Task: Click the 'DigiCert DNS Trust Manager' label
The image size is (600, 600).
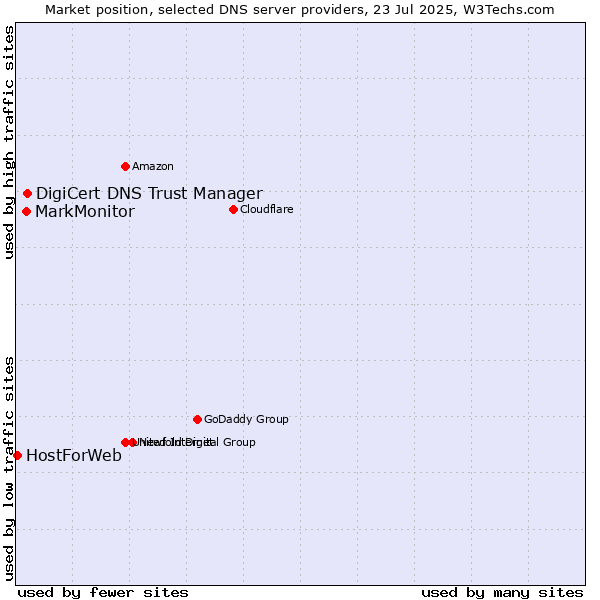Action: 149,194
